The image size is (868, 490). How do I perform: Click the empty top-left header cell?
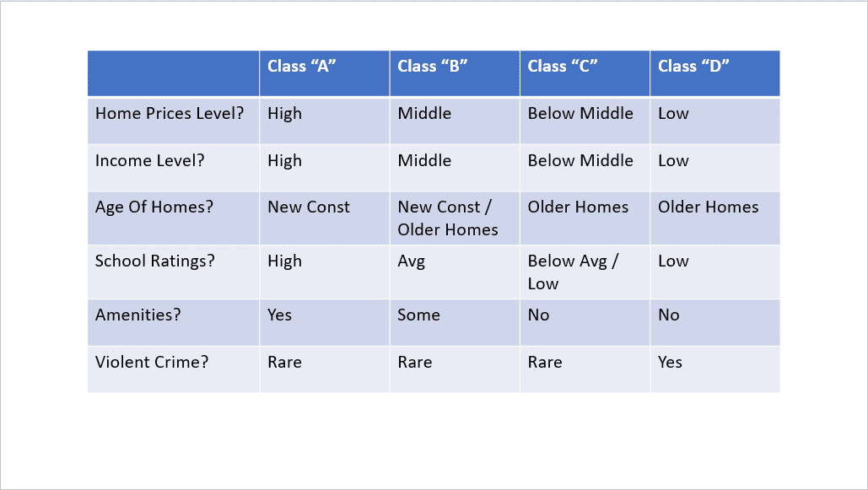173,73
